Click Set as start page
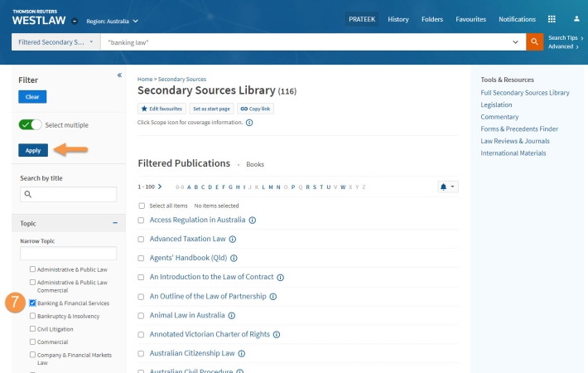 tap(211, 109)
